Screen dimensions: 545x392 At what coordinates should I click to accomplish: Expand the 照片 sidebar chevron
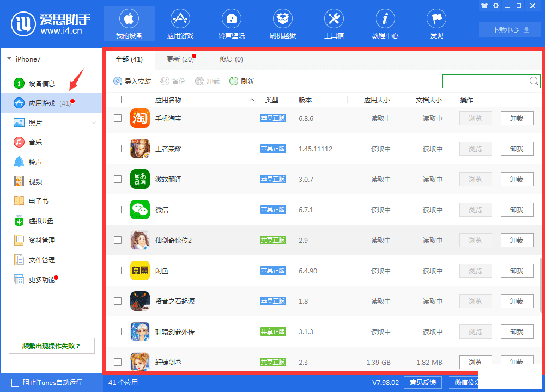click(x=94, y=123)
